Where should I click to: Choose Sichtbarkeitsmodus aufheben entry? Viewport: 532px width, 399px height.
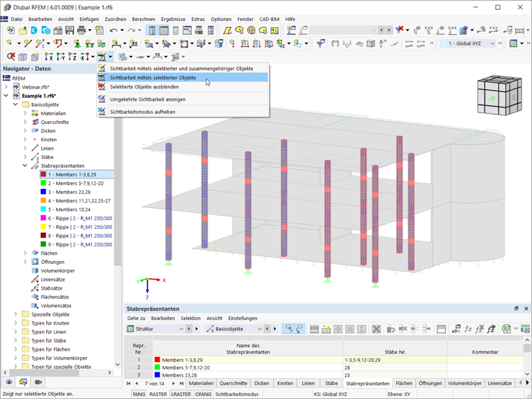183,111
